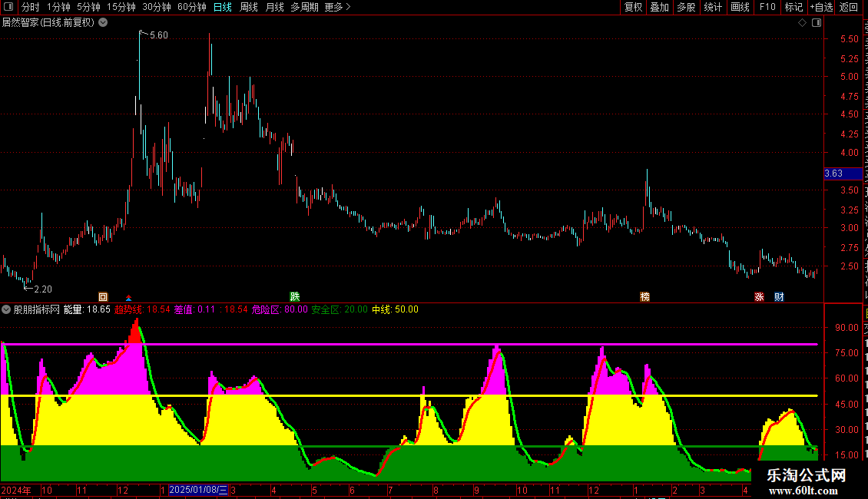Switch to 日线 daily chart

pyautogui.click(x=223, y=7)
